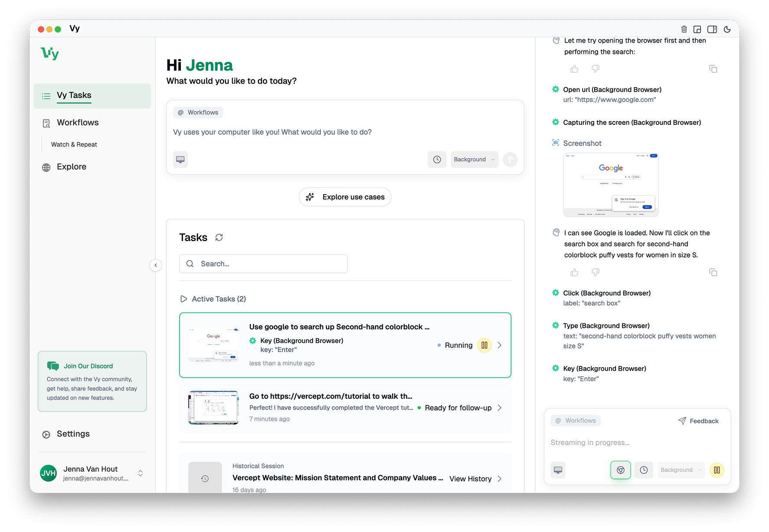
Task: Open Vy Tasks in the sidebar
Action: (x=92, y=96)
